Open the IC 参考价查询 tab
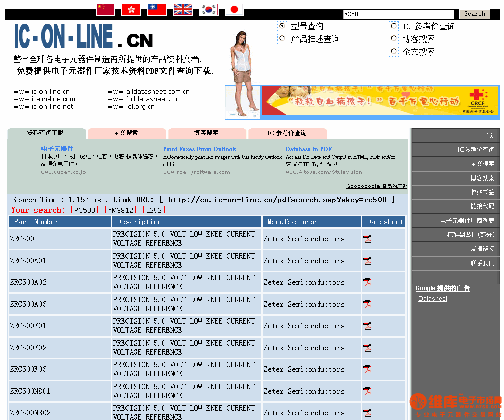 [286, 133]
